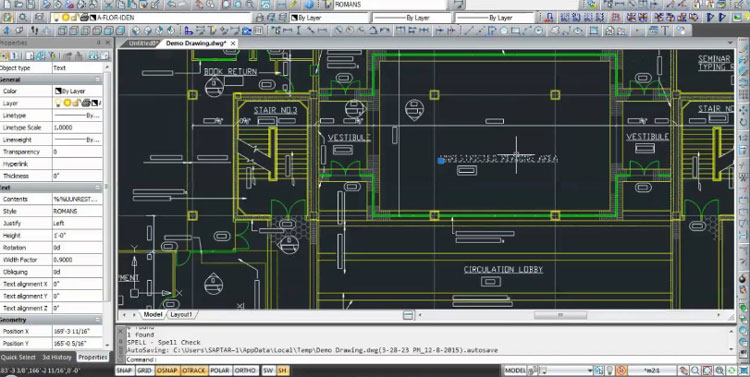Toggle SNAP mode in status bar
The image size is (750, 377).
point(124,370)
